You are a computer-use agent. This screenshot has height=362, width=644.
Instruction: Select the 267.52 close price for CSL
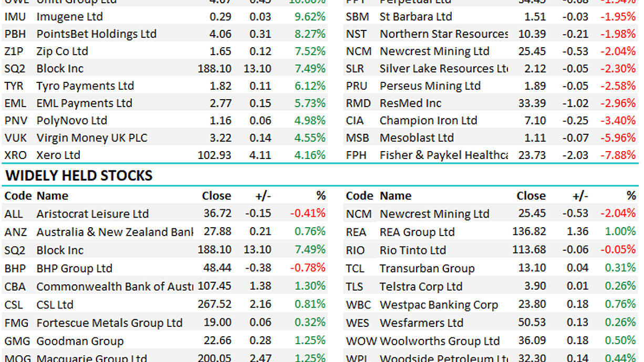(x=214, y=304)
